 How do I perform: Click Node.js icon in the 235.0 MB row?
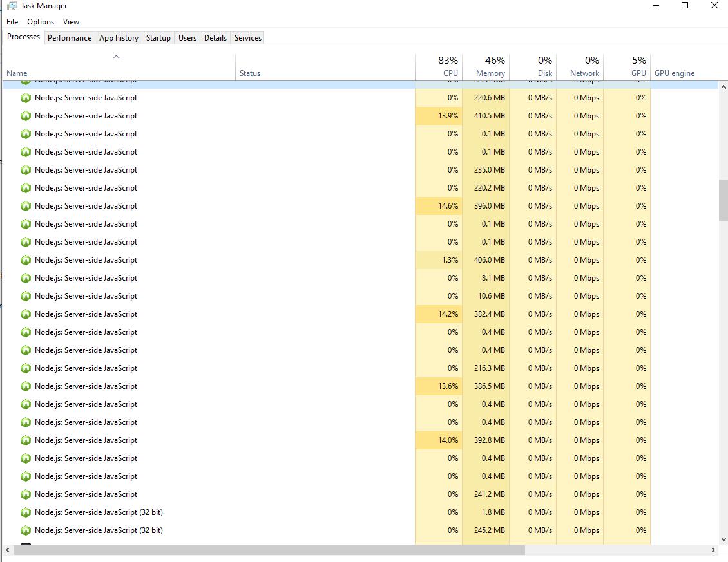click(26, 170)
